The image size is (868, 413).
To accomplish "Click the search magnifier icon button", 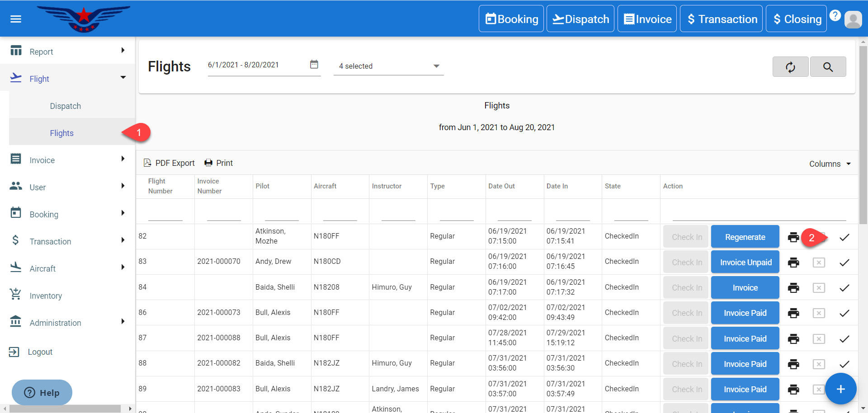I will coord(827,67).
